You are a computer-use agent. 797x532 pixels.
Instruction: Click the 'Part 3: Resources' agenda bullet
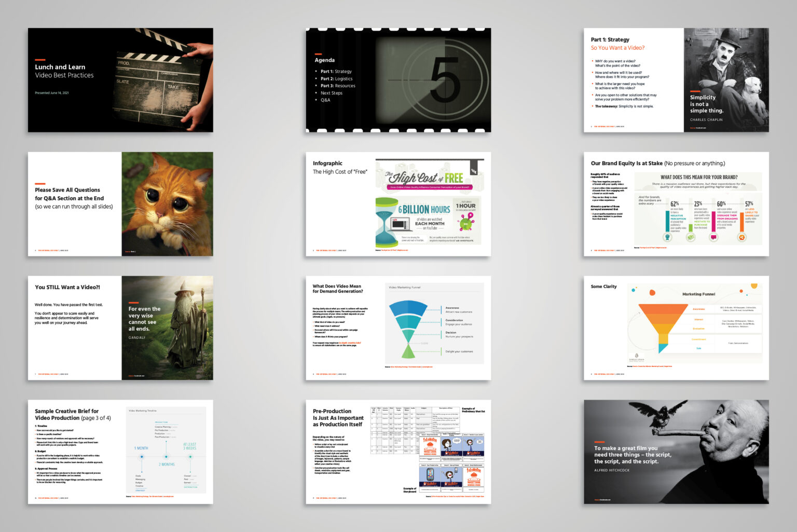pos(338,86)
